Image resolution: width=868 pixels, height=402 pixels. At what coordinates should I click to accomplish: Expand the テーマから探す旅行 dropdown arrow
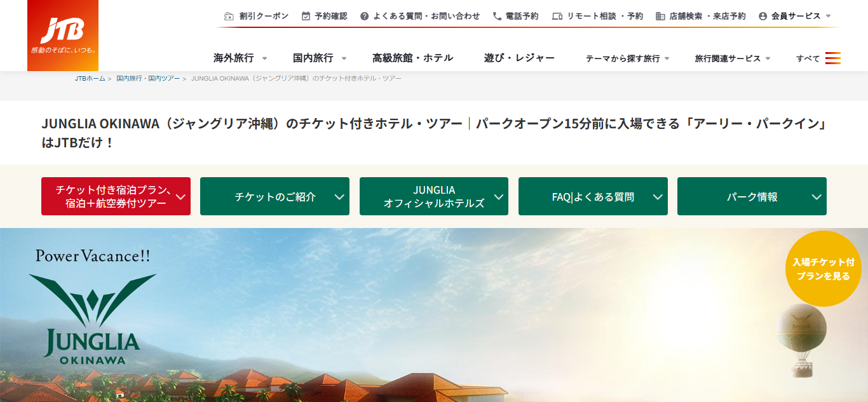667,58
